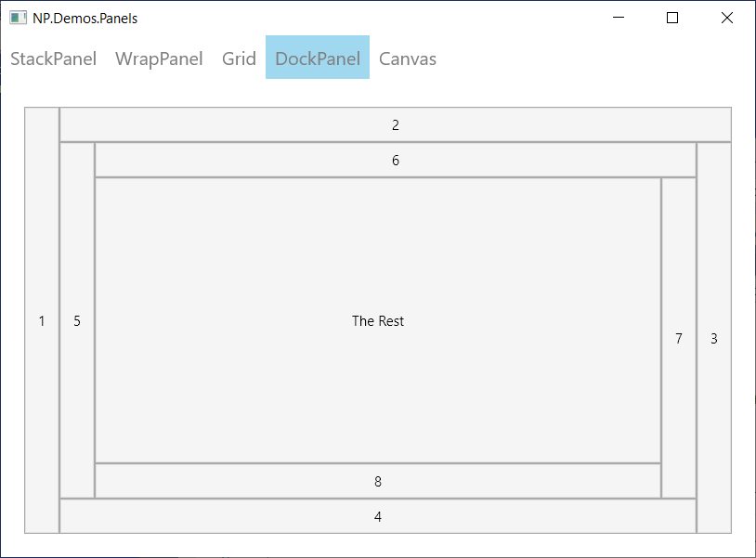Viewport: 756px width, 558px height.
Task: Click bottom docked button labeled 4
Action: point(378,516)
